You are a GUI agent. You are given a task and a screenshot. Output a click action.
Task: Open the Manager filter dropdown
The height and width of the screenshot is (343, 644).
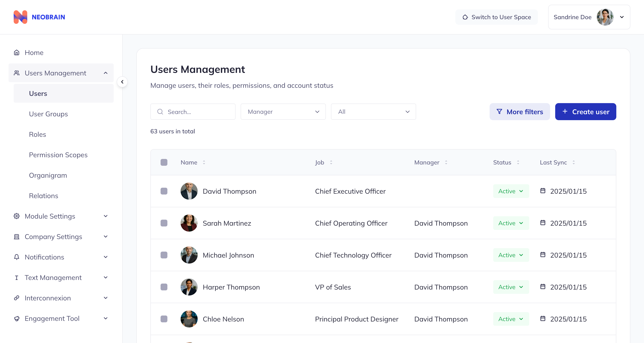tap(283, 112)
